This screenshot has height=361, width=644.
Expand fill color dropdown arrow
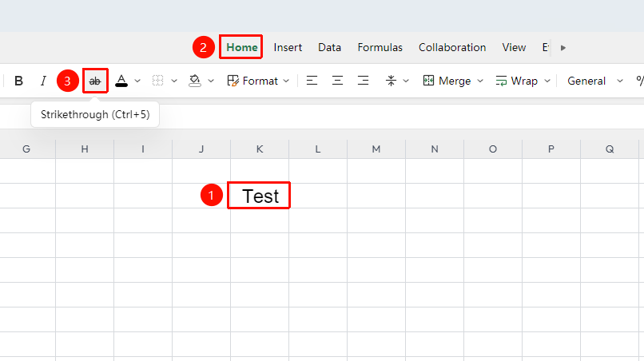click(x=211, y=81)
